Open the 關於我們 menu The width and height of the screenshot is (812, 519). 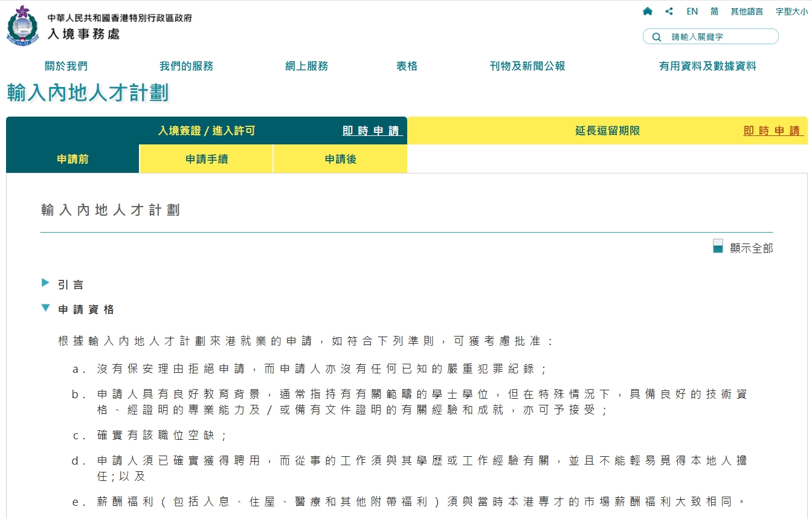pyautogui.click(x=65, y=66)
